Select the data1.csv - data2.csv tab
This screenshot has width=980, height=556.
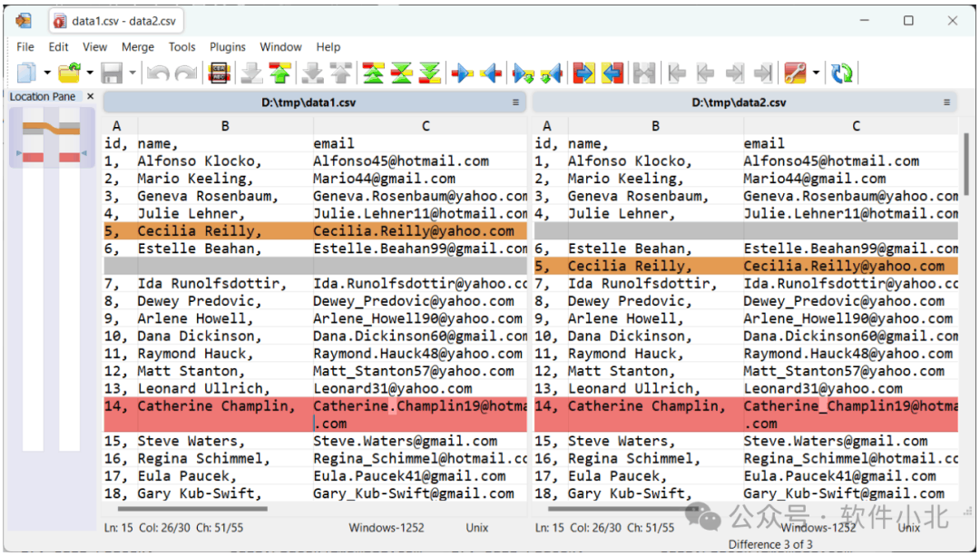[x=115, y=21]
